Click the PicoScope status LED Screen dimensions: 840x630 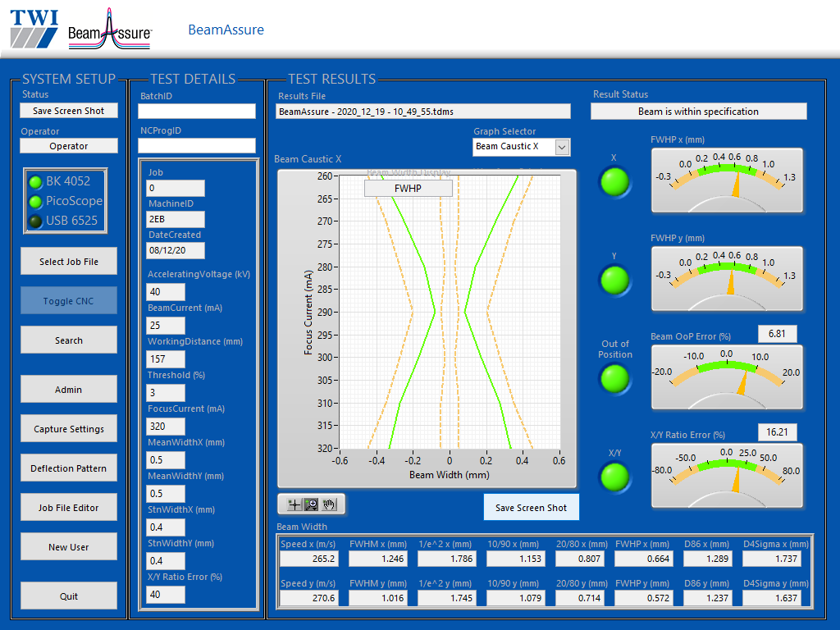tap(35, 202)
